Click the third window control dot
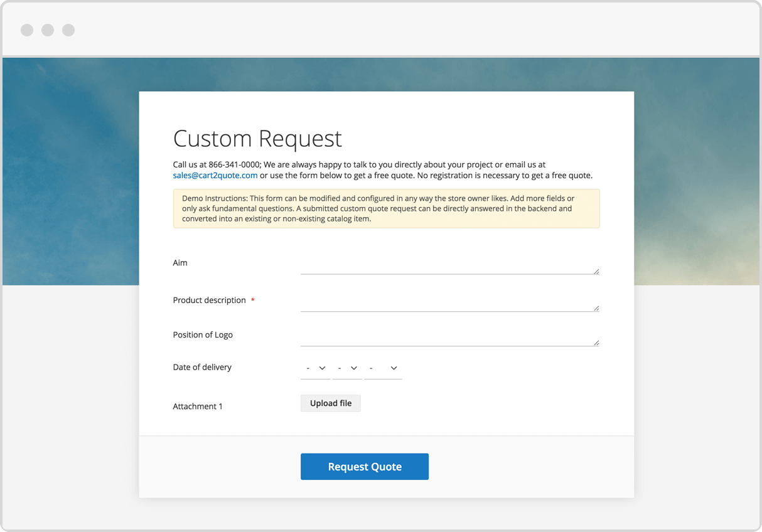762x532 pixels. 68,30
